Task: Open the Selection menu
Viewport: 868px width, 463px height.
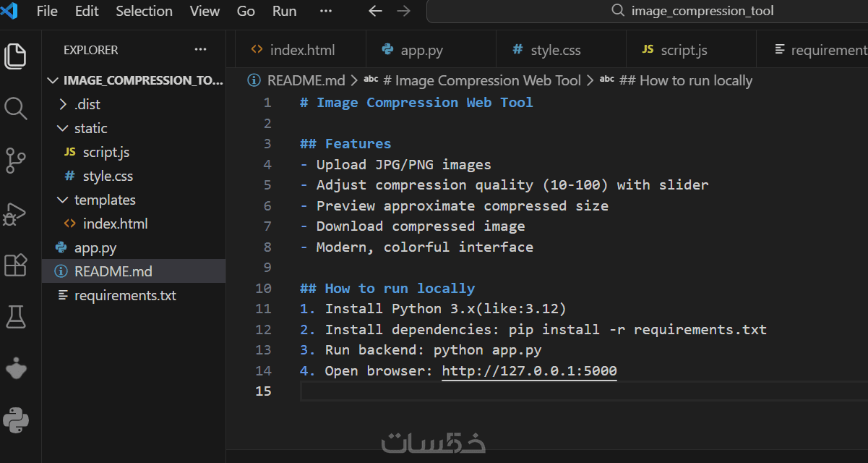Action: tap(145, 11)
